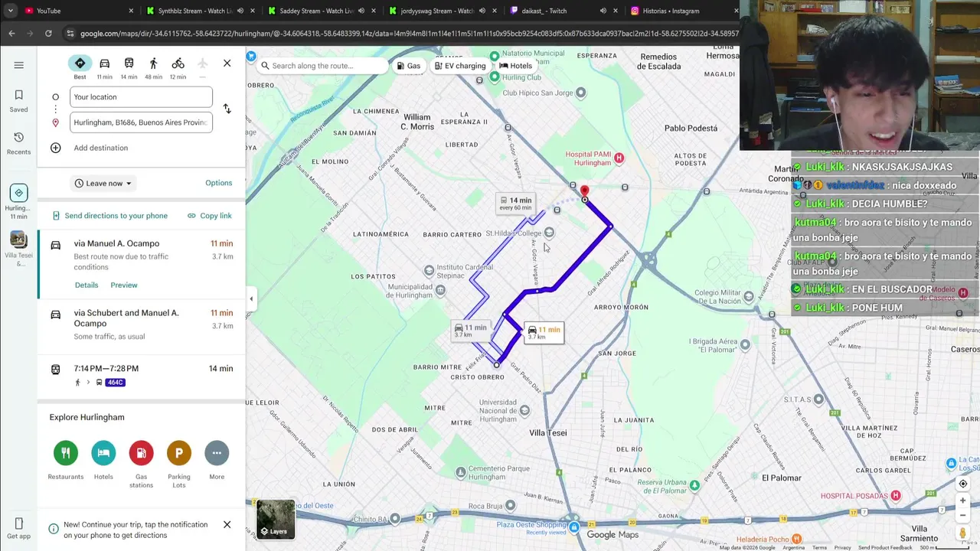980x551 pixels.
Task: Reload the current page
Action: click(x=48, y=34)
